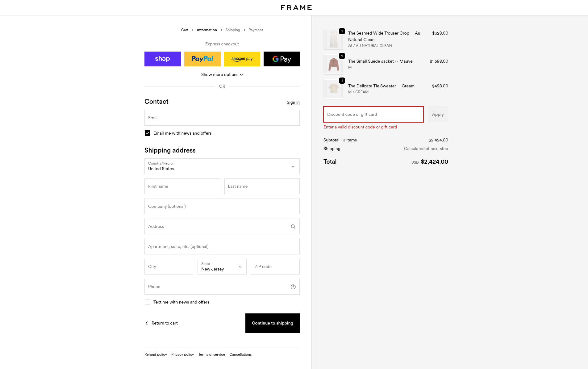
Task: Click the phone field help icon
Action: 293,287
